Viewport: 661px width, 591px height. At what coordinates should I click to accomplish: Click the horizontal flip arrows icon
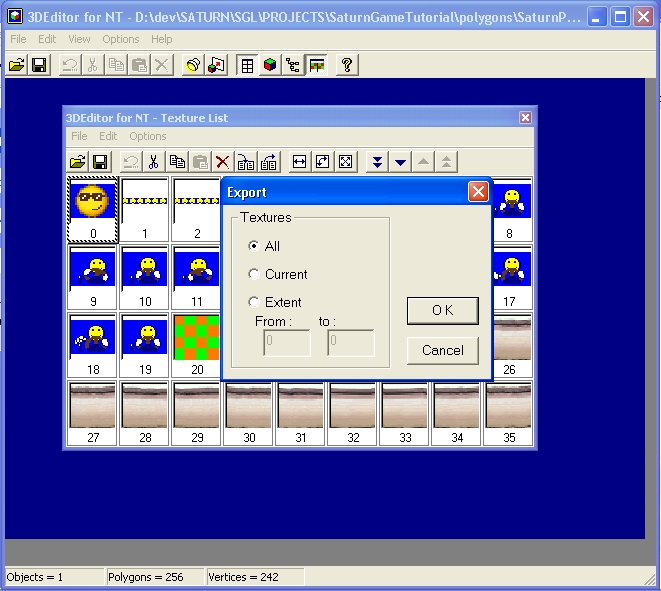[299, 162]
